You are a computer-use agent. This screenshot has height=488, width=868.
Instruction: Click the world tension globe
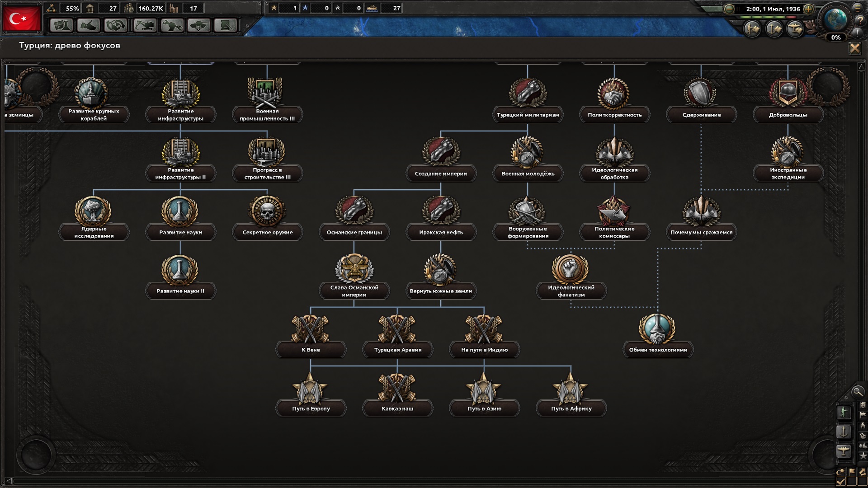click(x=835, y=19)
